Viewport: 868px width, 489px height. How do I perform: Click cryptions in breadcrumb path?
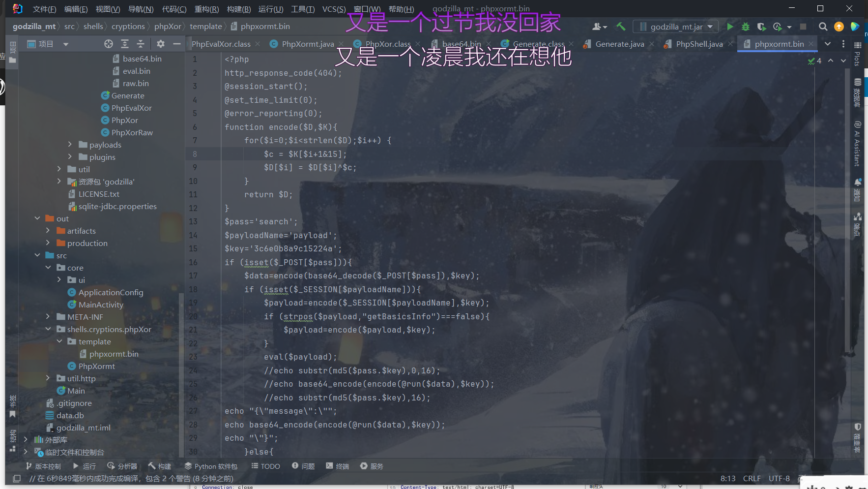point(128,27)
